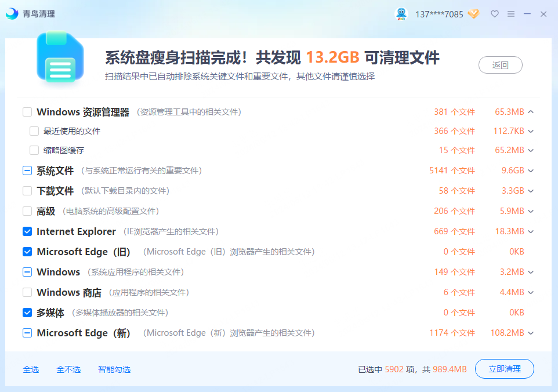This screenshot has height=392, width=558.
Task: Click the 最近使用的文件 label
Action: pos(72,131)
